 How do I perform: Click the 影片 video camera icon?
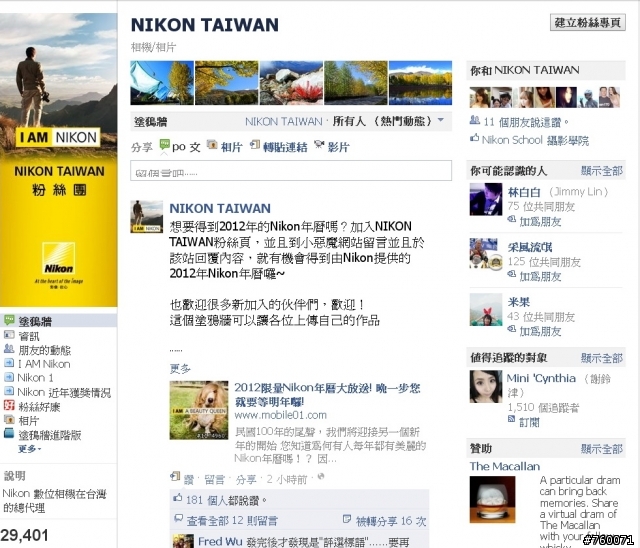319,144
